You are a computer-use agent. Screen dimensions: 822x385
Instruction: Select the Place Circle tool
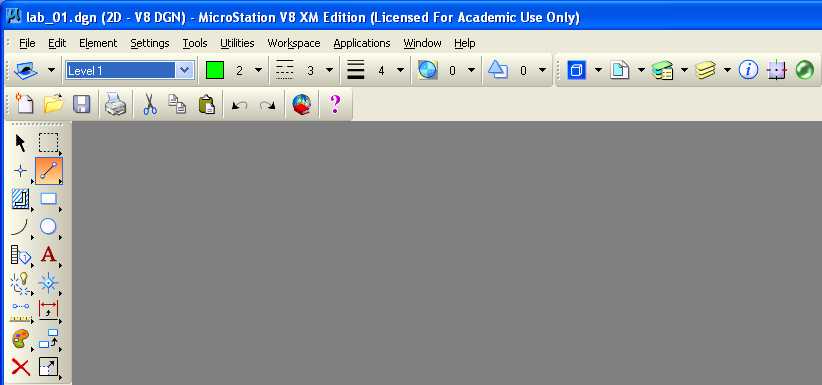(x=49, y=227)
